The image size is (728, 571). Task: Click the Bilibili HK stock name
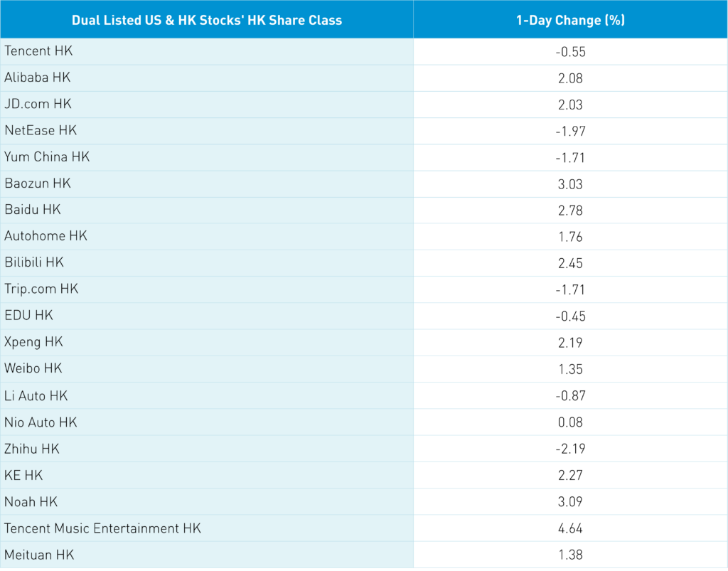click(34, 262)
